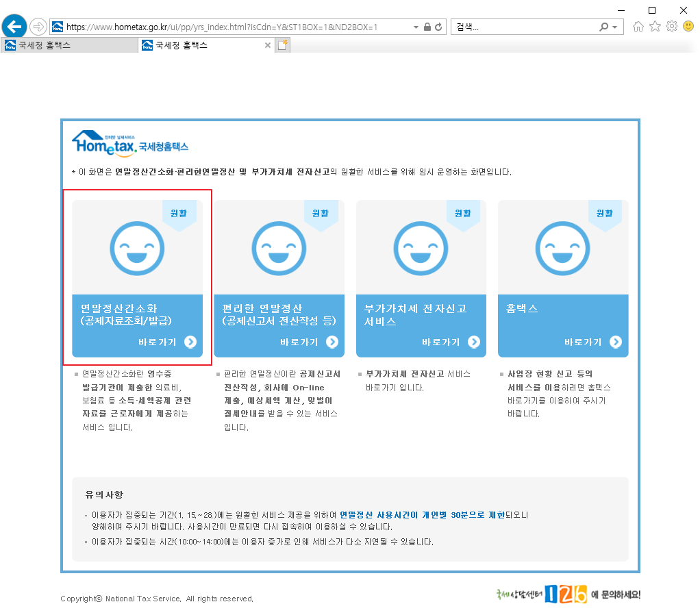Click intro line mentioning 임시 운영하는 화면입니다
This screenshot has height=615, width=700.
292,172
